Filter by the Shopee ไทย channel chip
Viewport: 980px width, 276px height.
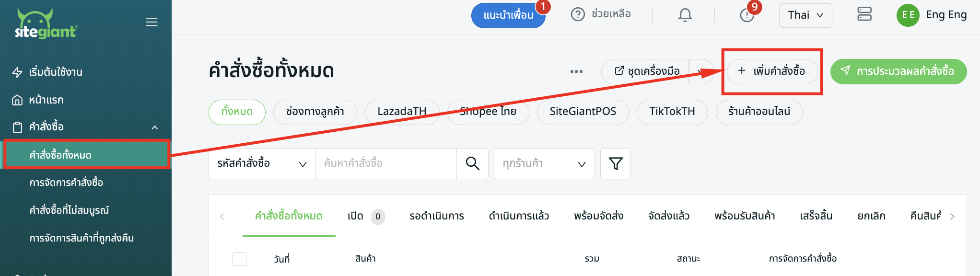tap(488, 112)
